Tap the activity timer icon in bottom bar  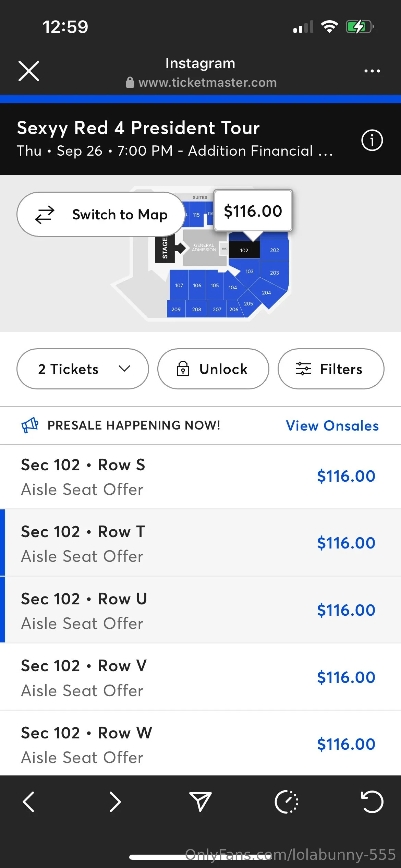[x=287, y=802]
